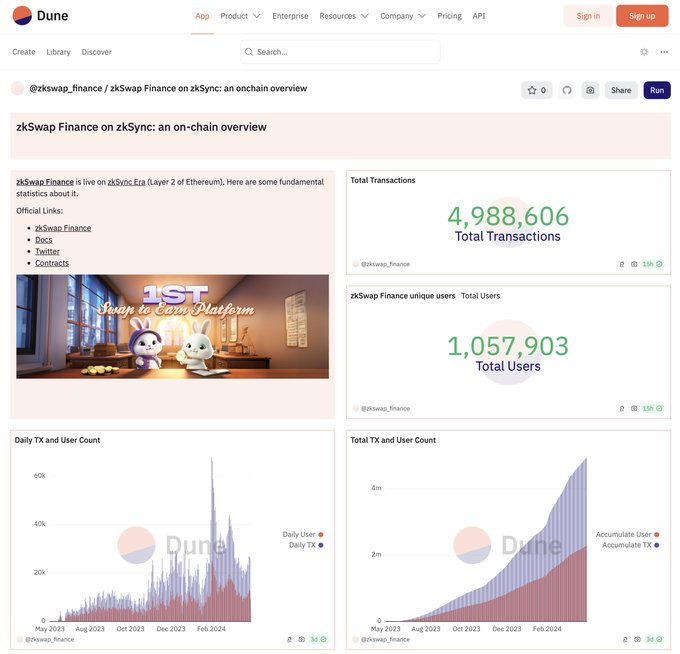The image size is (680, 654).
Task: Open the zkSwap Finance official link in list
Action: [63, 228]
